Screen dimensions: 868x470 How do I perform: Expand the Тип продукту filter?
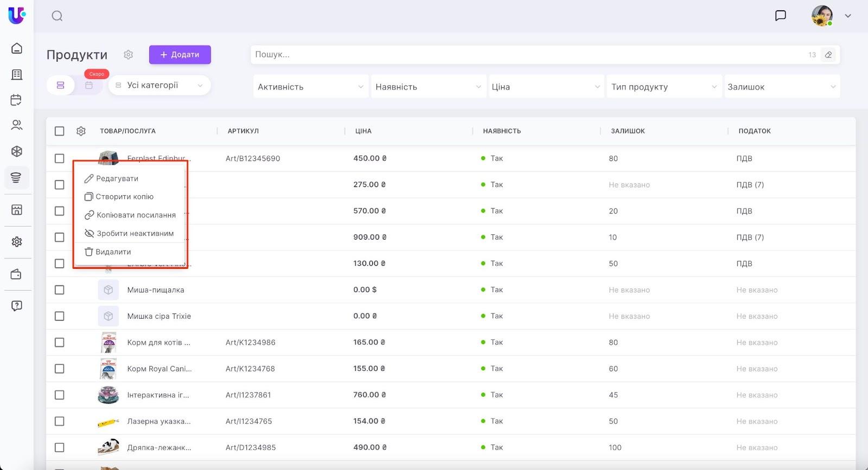(x=663, y=87)
